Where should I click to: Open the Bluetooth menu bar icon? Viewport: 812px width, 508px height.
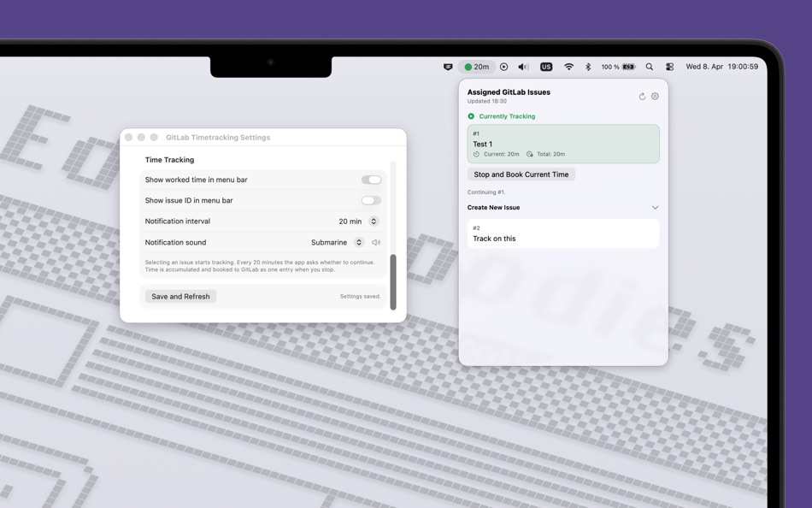588,67
